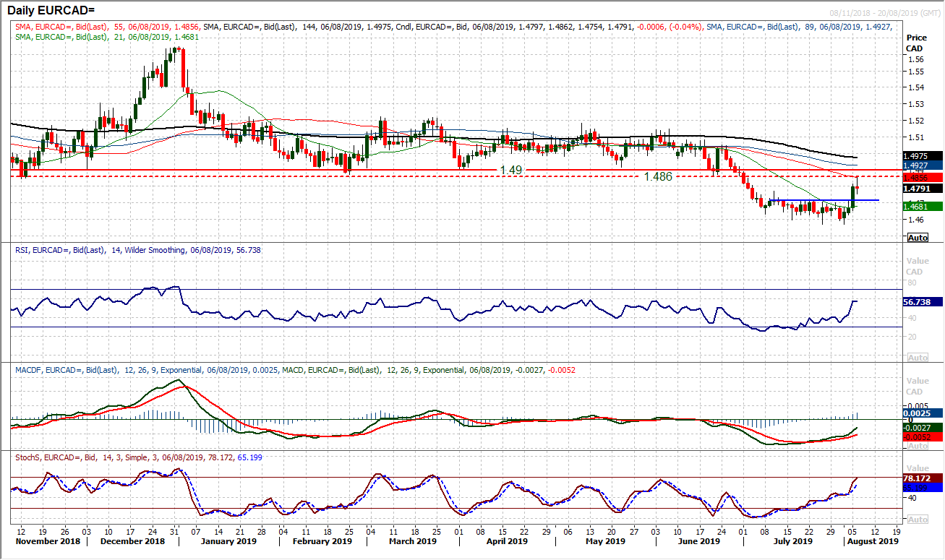Click the 0.0025 MACD histogram value tag
The height and width of the screenshot is (560, 945).
(923, 413)
